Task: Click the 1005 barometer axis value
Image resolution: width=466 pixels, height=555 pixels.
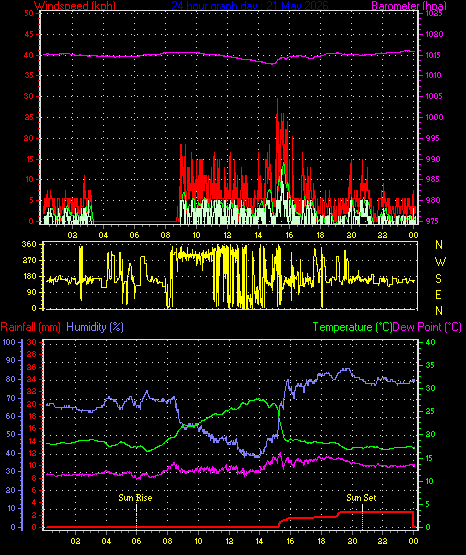Action: tap(433, 96)
